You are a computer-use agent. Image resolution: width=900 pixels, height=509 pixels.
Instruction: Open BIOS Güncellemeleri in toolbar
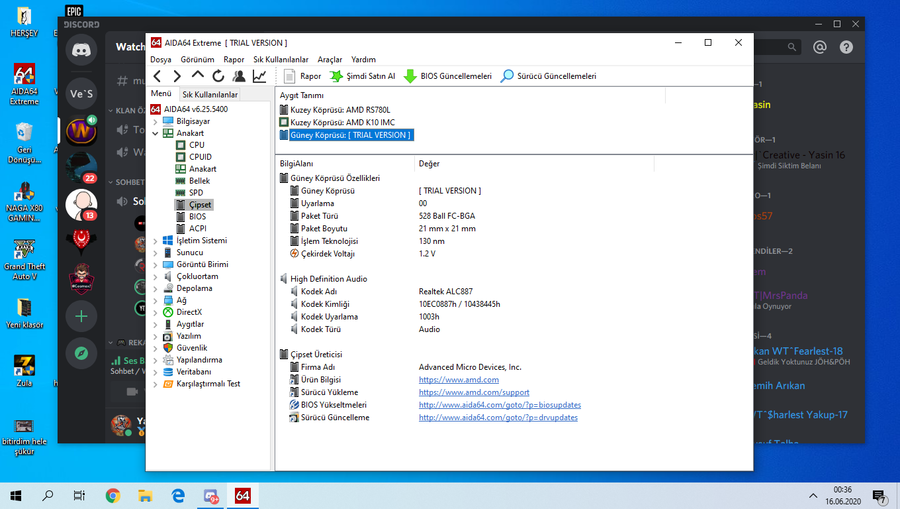coord(448,76)
